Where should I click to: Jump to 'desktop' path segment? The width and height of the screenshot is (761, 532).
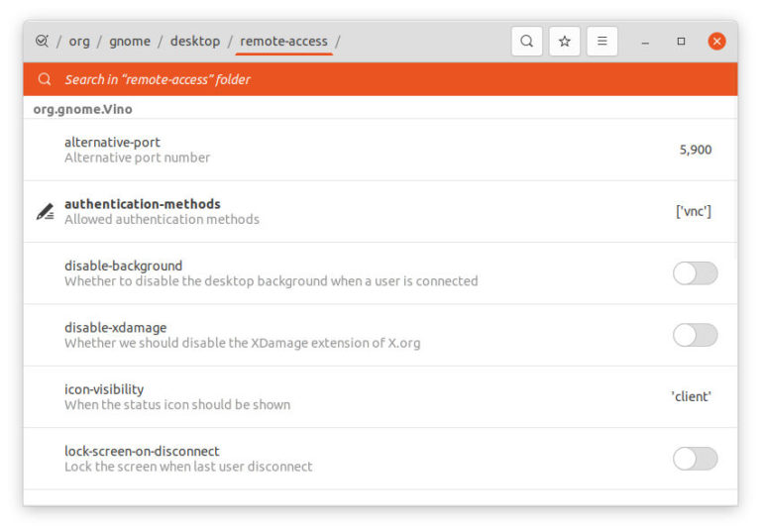(x=194, y=42)
